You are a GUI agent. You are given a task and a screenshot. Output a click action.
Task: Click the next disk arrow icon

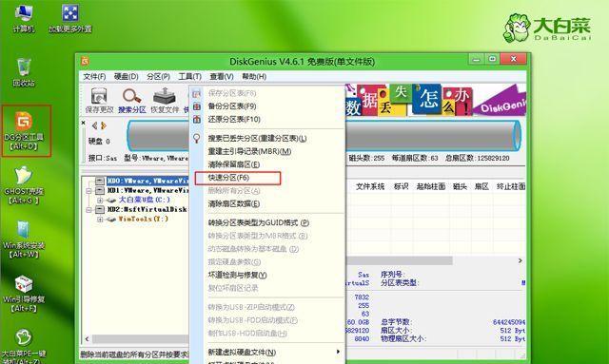click(x=104, y=125)
